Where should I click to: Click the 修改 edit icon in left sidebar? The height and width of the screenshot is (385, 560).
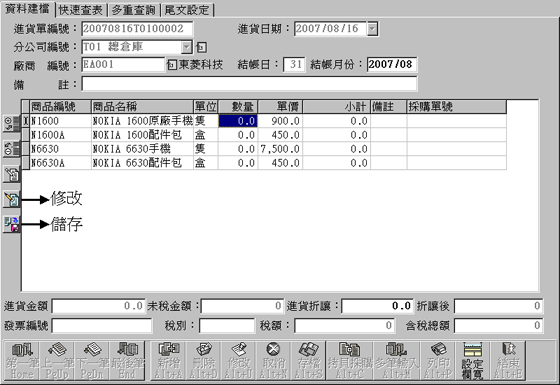pos(11,199)
